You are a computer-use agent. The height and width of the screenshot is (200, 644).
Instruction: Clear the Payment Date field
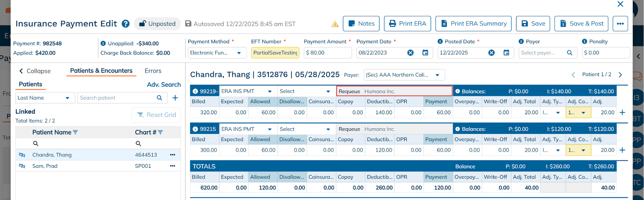[x=410, y=53]
